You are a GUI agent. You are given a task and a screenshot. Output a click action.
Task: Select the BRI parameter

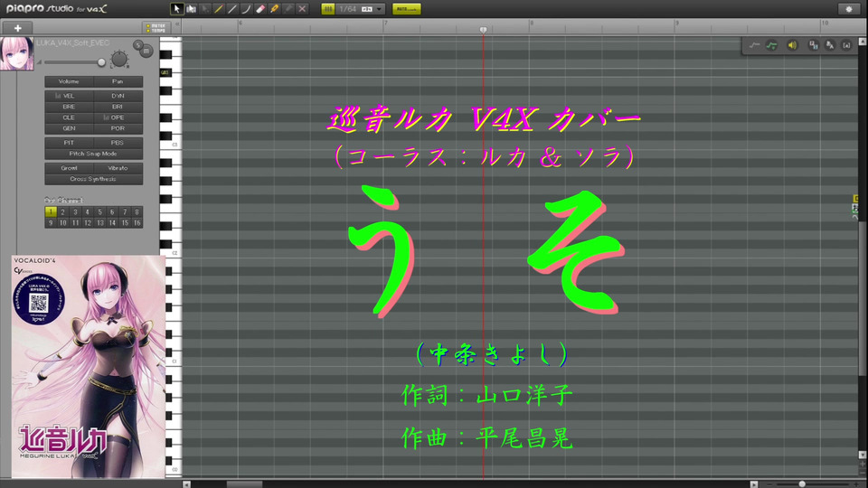coord(118,107)
